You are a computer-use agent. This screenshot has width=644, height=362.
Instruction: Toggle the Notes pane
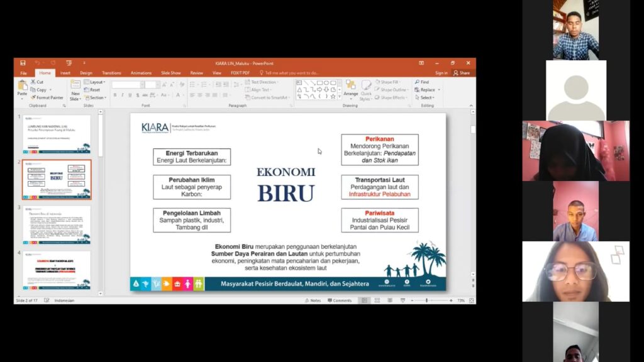click(313, 300)
